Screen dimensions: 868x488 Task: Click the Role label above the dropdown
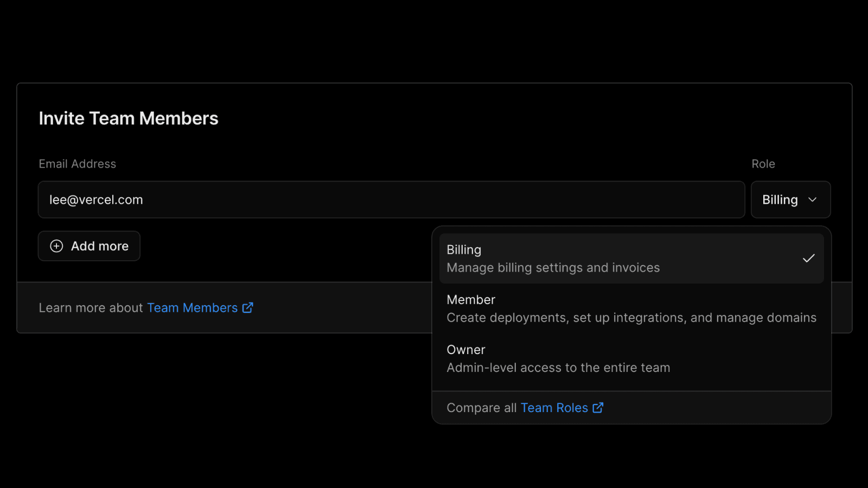coord(763,164)
